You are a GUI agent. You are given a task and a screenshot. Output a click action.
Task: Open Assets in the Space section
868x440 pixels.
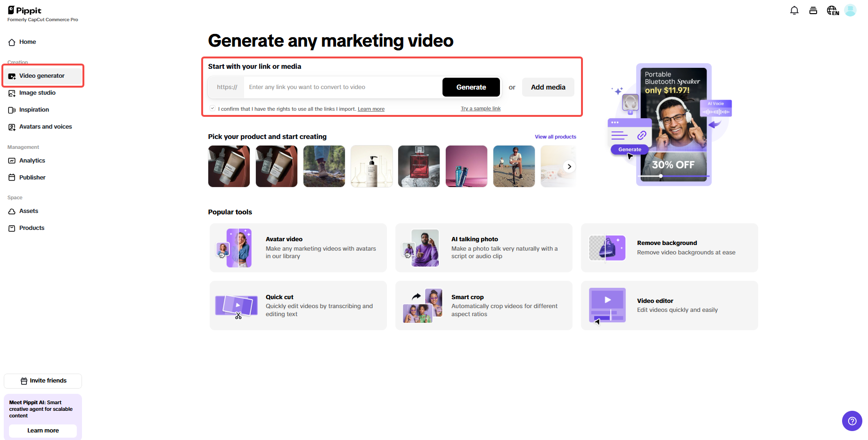coord(29,211)
